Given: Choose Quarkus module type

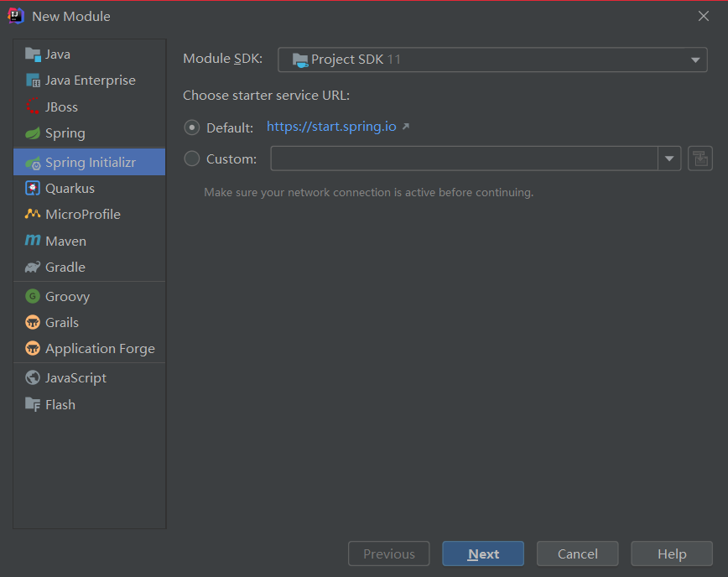Looking at the screenshot, I should pos(89,188).
